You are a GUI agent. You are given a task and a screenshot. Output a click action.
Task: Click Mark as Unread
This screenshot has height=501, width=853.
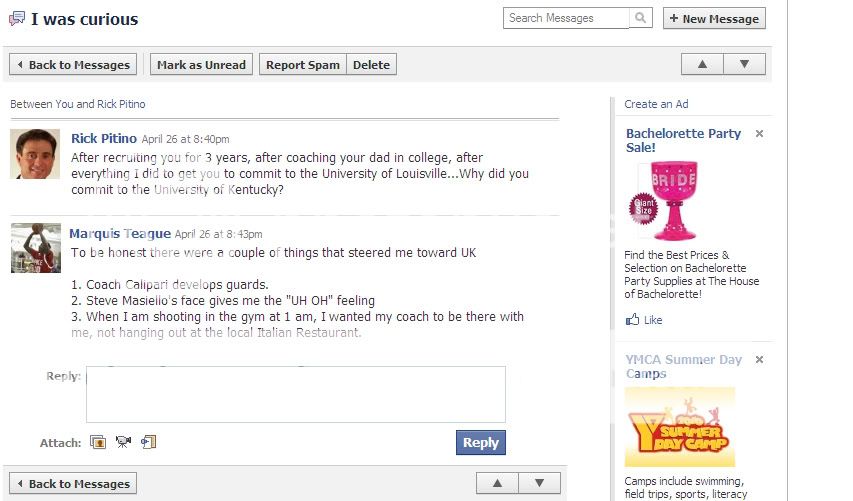(201, 65)
